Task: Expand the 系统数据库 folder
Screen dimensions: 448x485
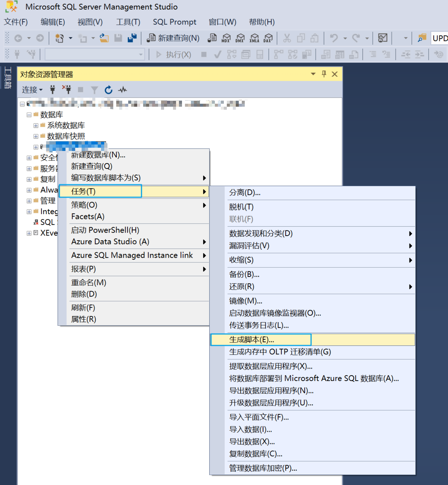Action: [x=36, y=126]
